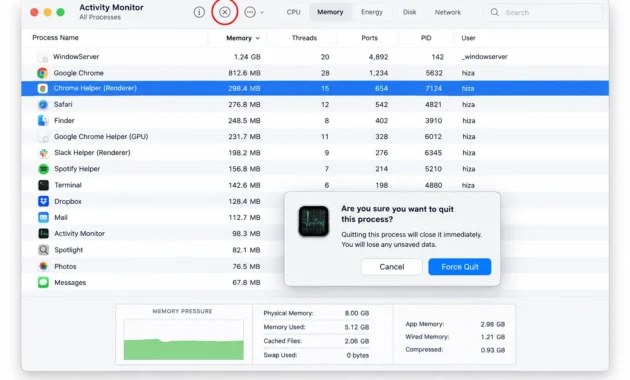Click the Memory Pressure graph

(x=184, y=339)
